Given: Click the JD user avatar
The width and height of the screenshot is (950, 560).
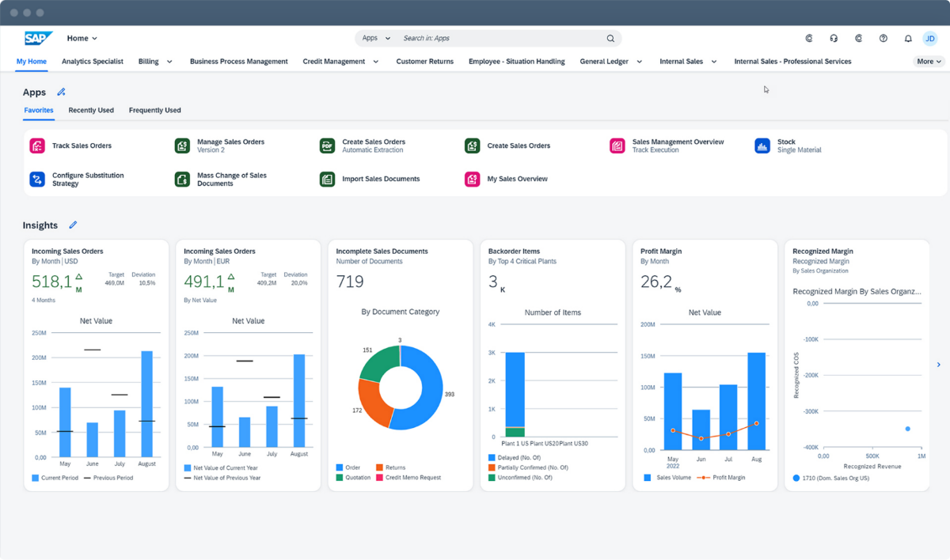Looking at the screenshot, I should coord(929,38).
